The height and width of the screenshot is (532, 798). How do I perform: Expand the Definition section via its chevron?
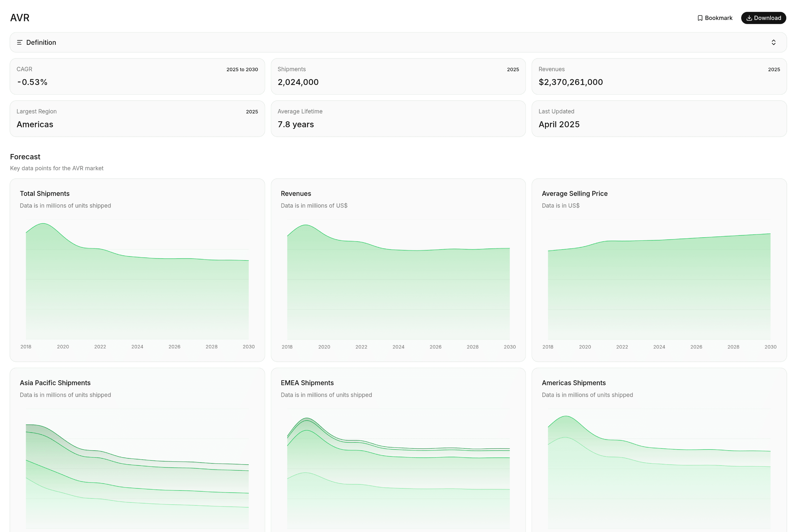point(774,42)
